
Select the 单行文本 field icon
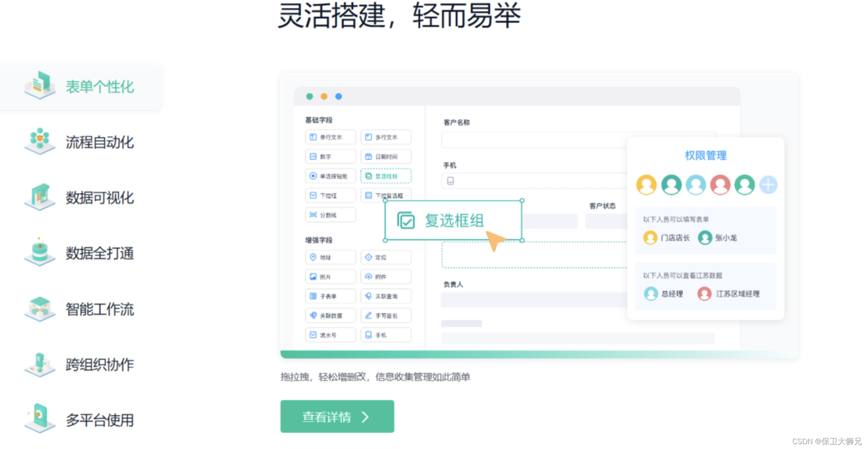pyautogui.click(x=313, y=137)
